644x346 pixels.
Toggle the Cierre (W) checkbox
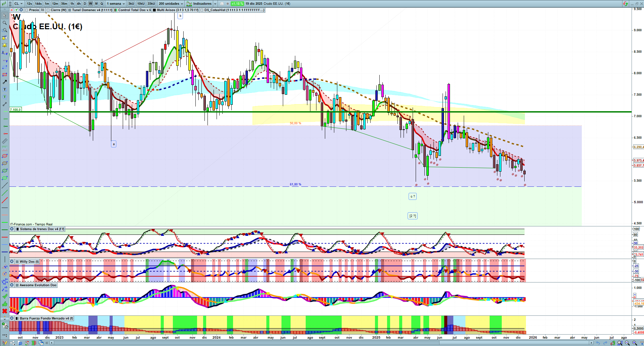[x=48, y=10]
